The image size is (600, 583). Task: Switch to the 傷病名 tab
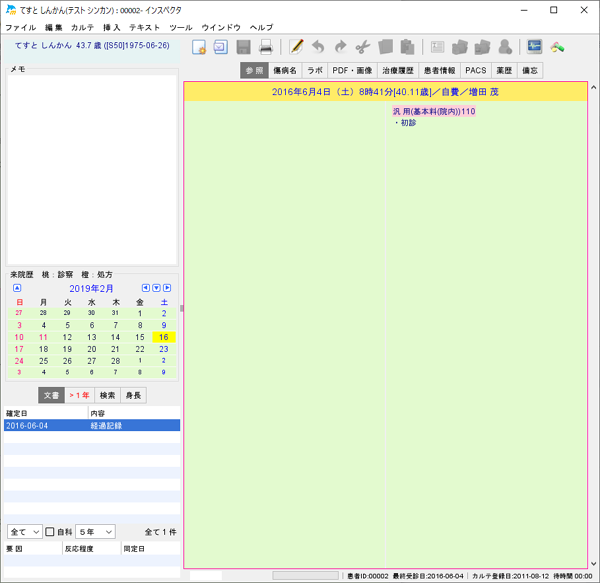pyautogui.click(x=285, y=70)
